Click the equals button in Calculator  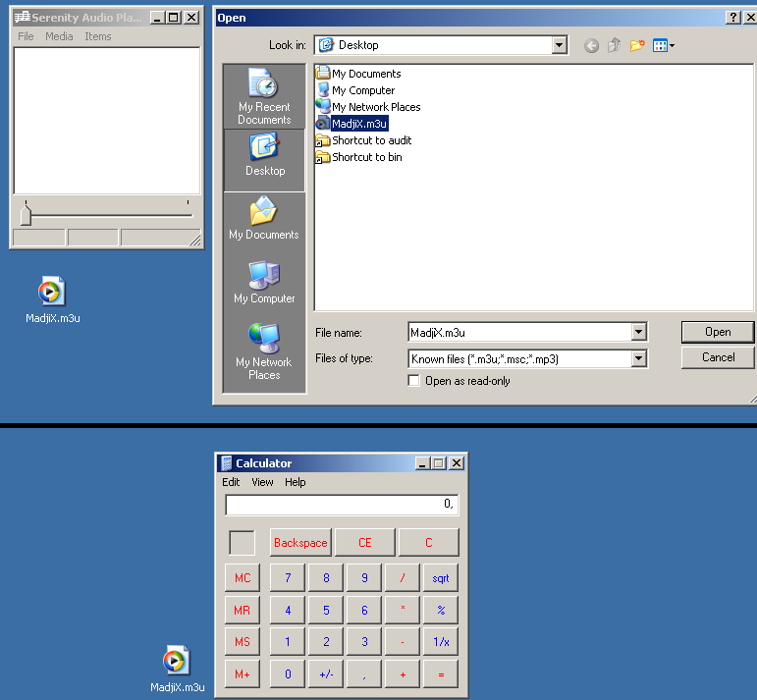coord(440,674)
